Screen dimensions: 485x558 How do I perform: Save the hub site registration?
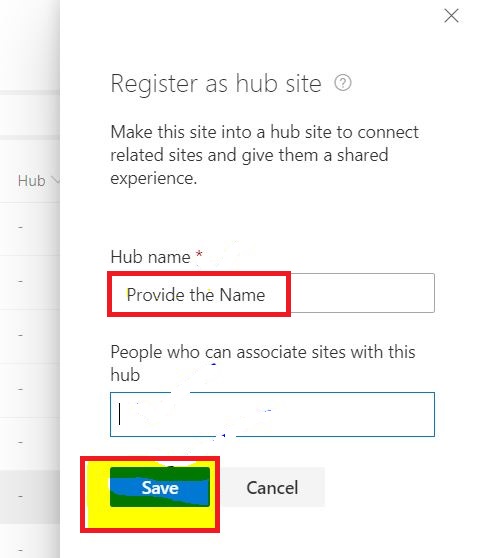click(x=160, y=487)
